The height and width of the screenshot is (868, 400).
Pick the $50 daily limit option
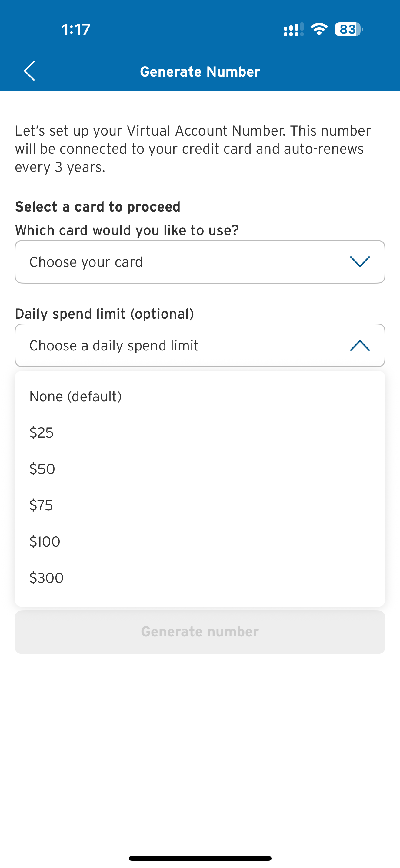(42, 469)
